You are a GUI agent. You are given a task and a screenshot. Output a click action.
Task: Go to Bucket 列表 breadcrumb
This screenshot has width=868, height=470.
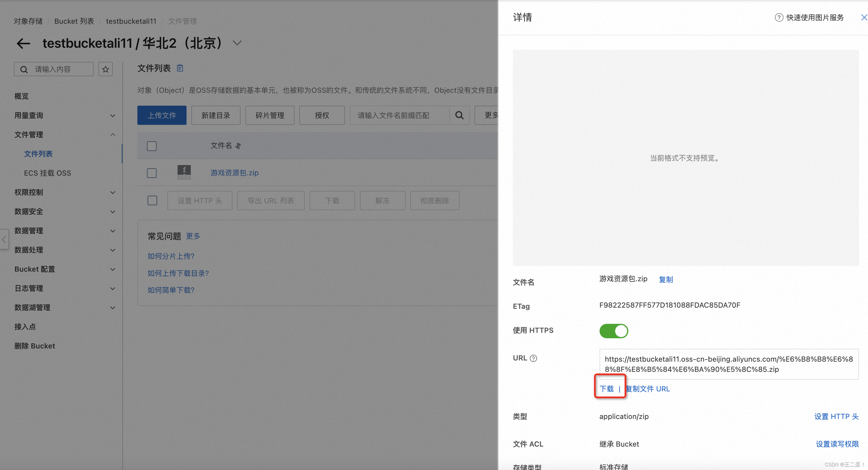(x=74, y=21)
